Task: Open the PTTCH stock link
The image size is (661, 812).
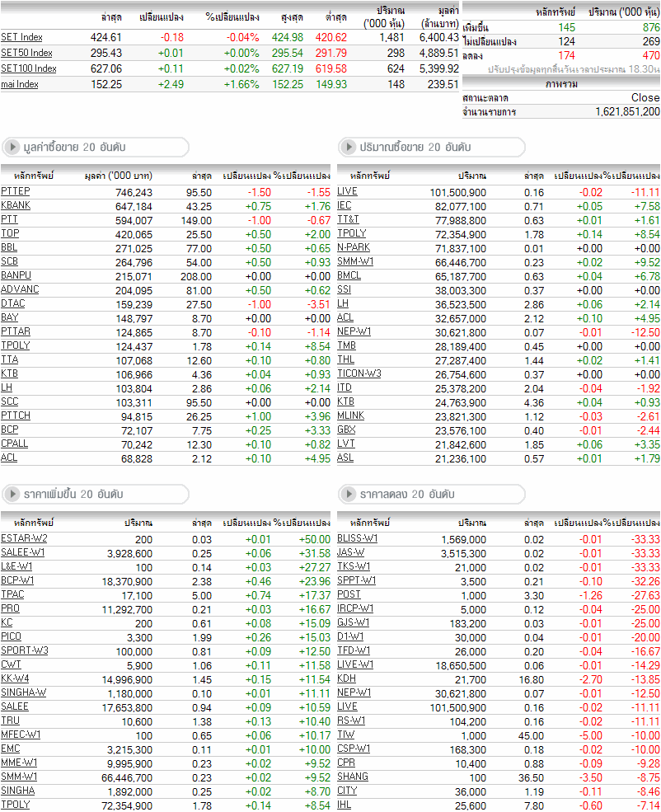Action: point(16,415)
